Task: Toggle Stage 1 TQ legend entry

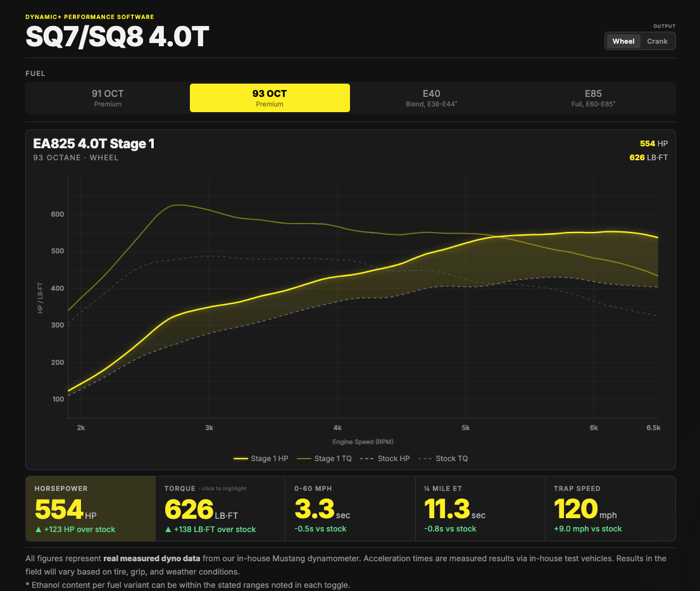Action: [325, 459]
